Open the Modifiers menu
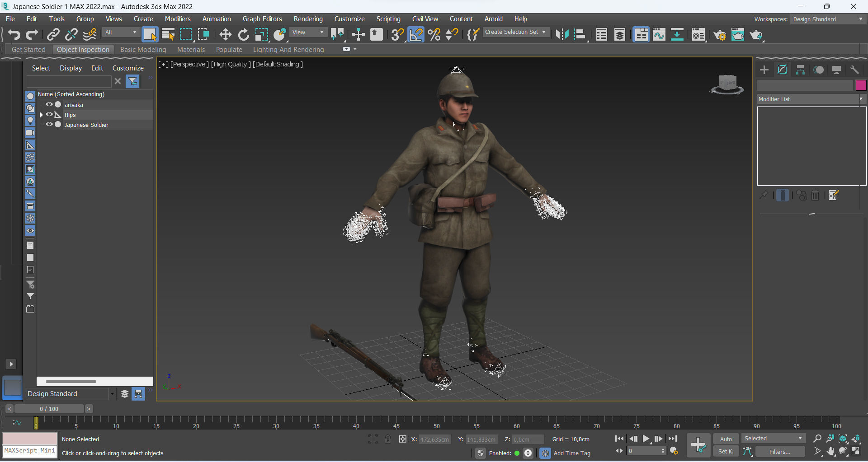 coord(178,19)
